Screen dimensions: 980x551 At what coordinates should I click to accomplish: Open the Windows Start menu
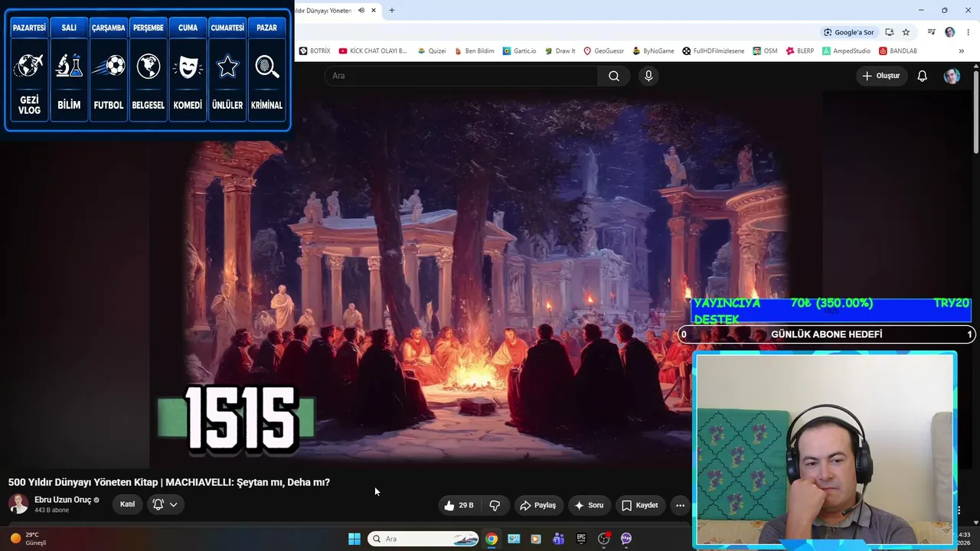point(354,539)
